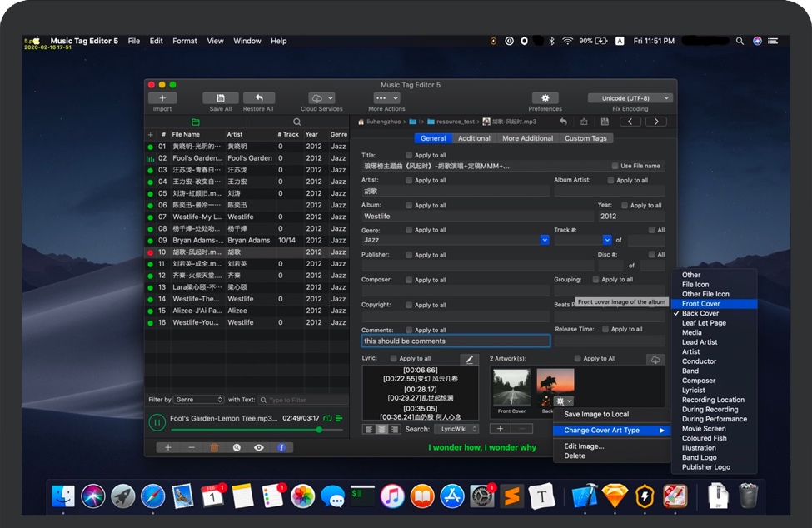Click the orange trash icon below the file list
This screenshot has width=812, height=528.
[x=214, y=447]
